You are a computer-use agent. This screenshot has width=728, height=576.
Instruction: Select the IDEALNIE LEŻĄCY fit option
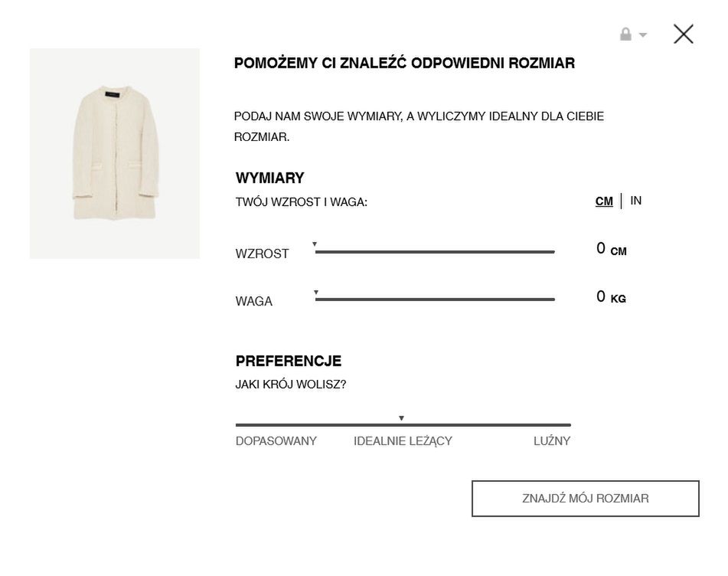403,441
